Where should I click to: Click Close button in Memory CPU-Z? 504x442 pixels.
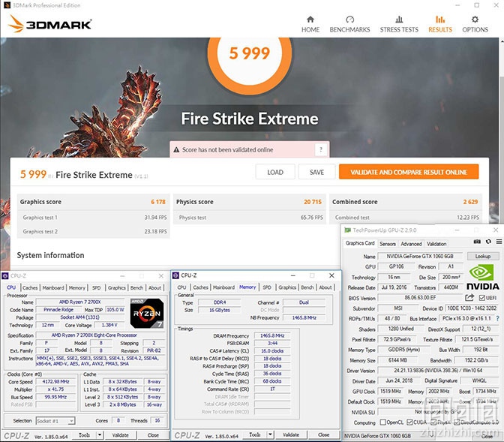(324, 435)
